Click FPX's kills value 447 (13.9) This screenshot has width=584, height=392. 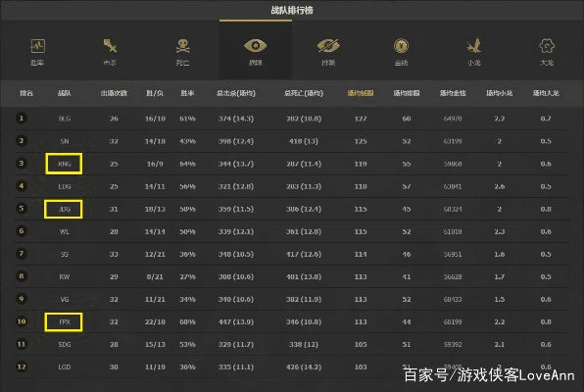click(x=236, y=322)
